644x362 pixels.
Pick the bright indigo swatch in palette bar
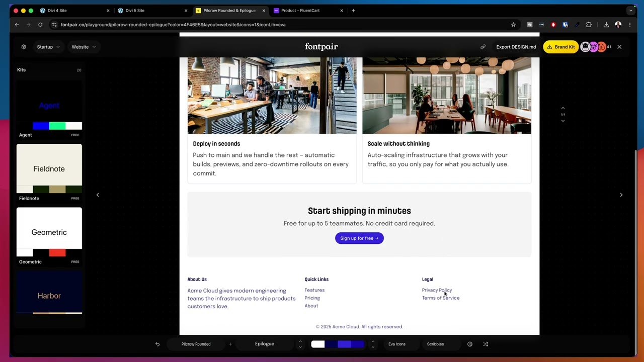tap(345, 344)
